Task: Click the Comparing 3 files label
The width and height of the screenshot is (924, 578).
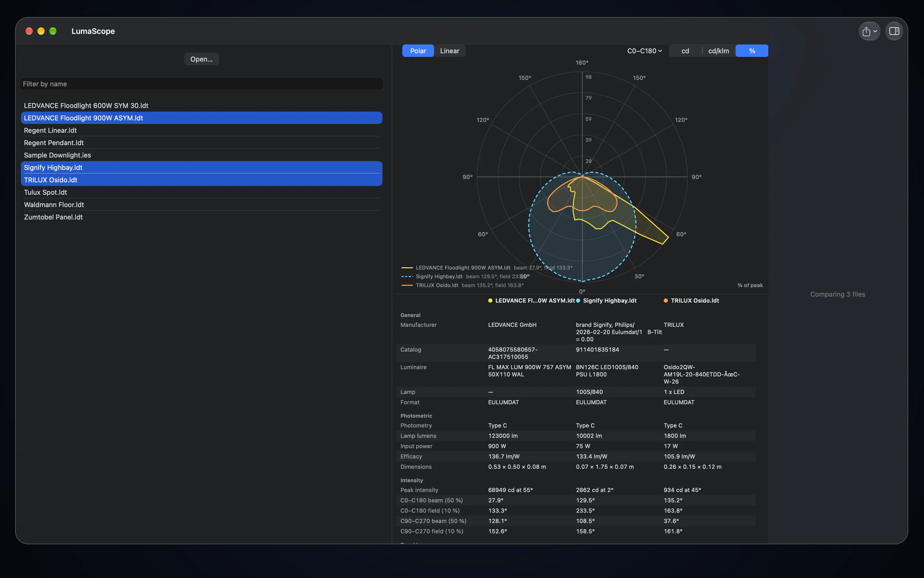Action: tap(838, 294)
